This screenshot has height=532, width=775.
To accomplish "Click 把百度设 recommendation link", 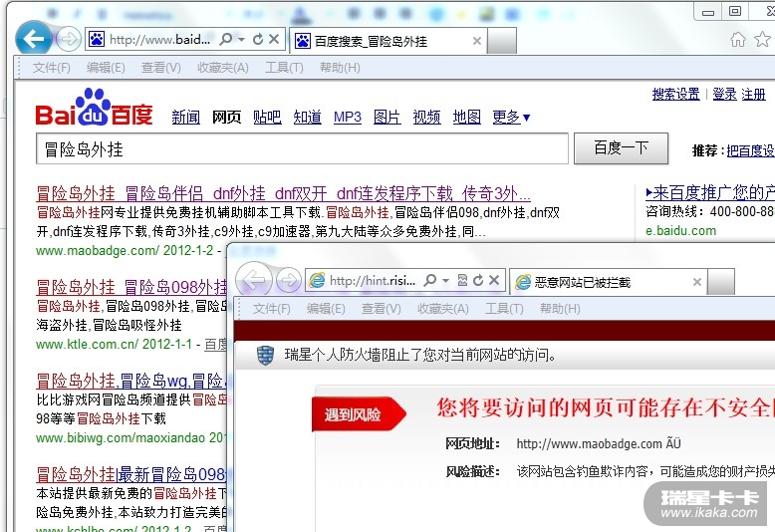I will pos(751,150).
